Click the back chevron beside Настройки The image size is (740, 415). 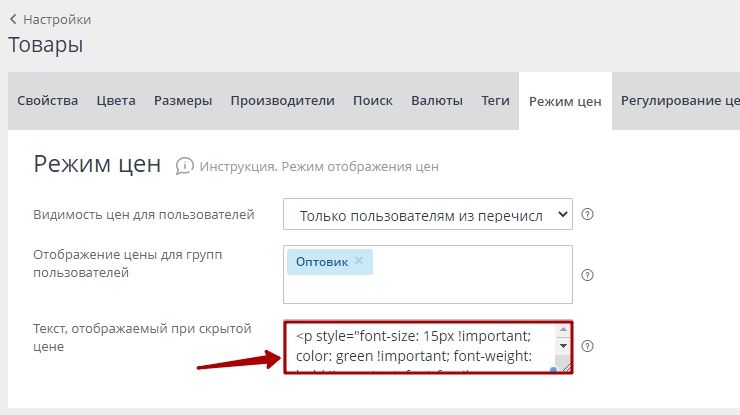click(x=13, y=19)
